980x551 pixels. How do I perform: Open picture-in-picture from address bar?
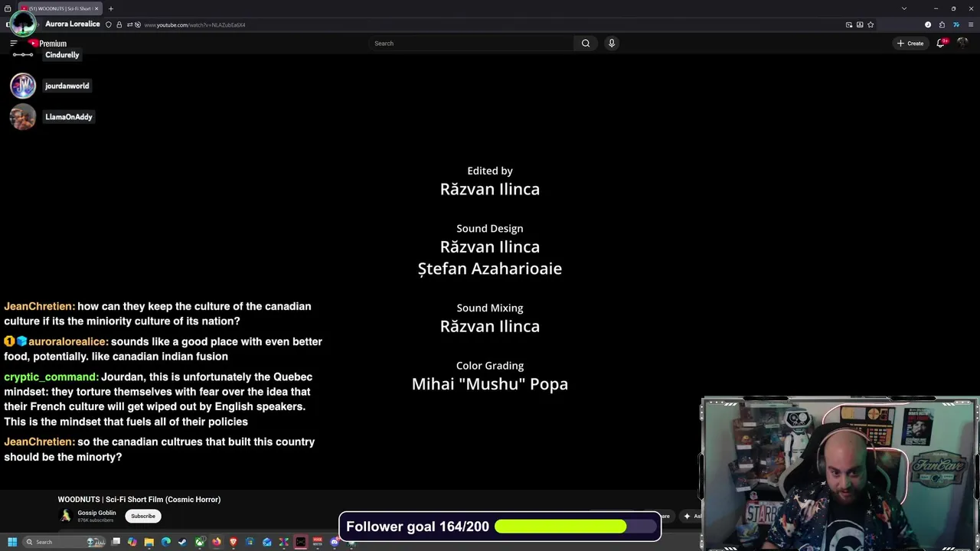[x=849, y=24]
